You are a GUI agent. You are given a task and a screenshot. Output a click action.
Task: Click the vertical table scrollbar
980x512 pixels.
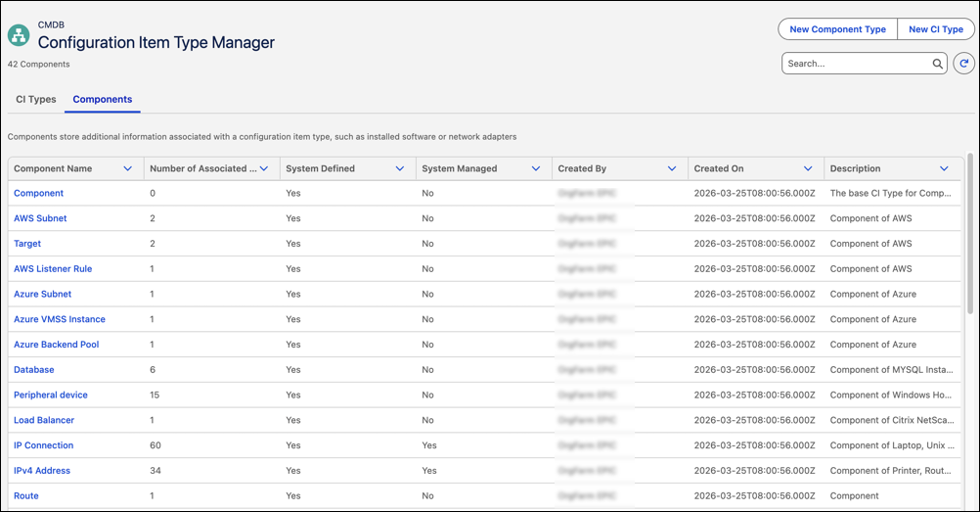pyautogui.click(x=970, y=233)
